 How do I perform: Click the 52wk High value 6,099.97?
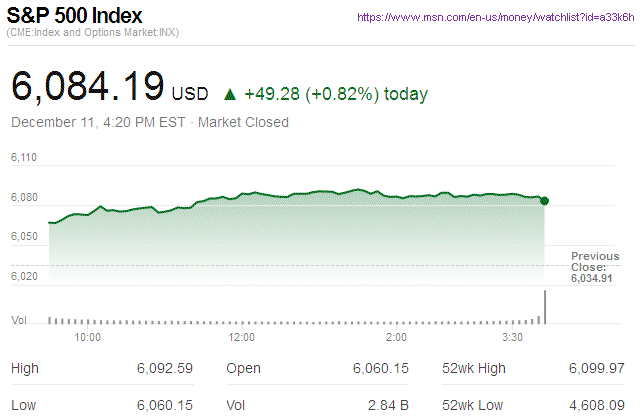[x=596, y=369]
